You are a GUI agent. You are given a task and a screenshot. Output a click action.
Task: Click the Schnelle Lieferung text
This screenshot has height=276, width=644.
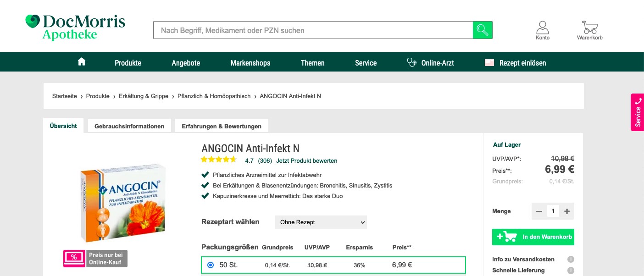pos(518,270)
